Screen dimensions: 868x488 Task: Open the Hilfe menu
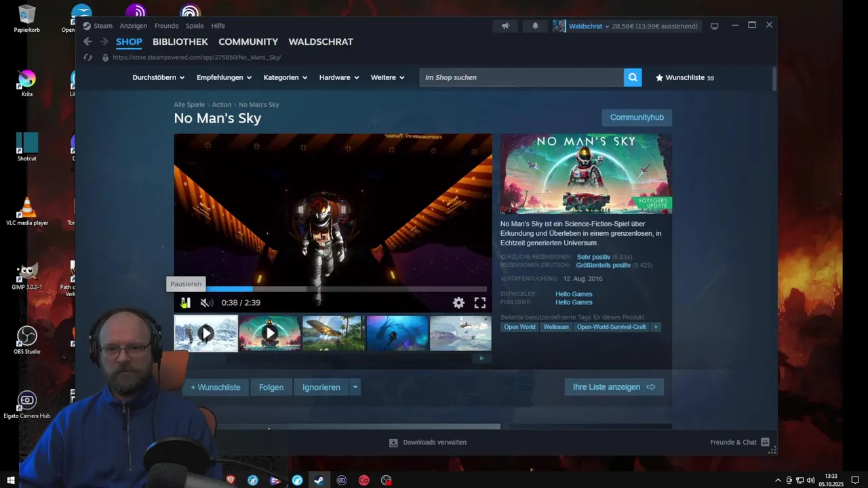coord(218,26)
